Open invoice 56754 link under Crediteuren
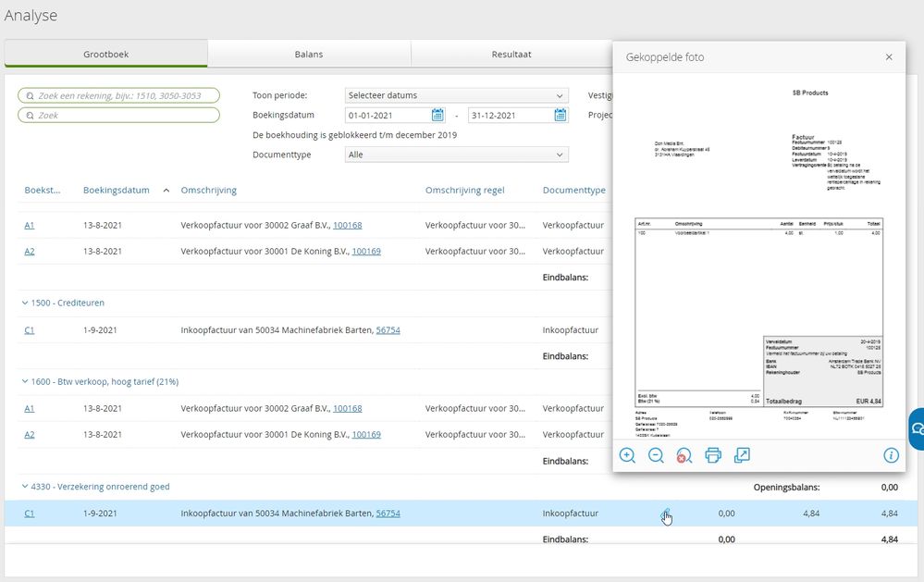This screenshot has width=924, height=582. [388, 330]
